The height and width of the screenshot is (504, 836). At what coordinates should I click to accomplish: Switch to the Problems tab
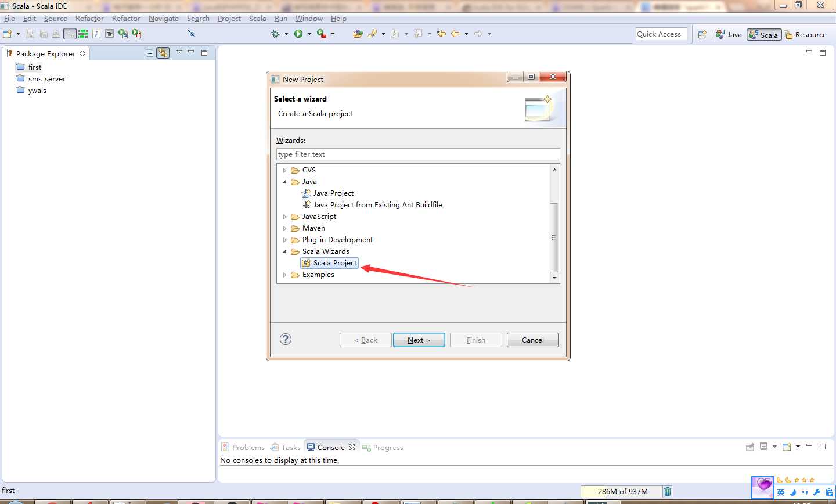coord(243,447)
